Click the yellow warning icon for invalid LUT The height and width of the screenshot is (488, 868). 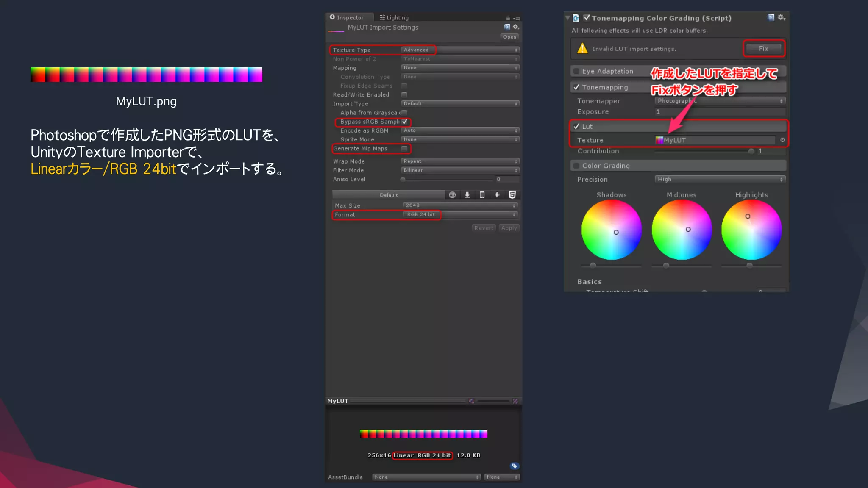pos(583,48)
